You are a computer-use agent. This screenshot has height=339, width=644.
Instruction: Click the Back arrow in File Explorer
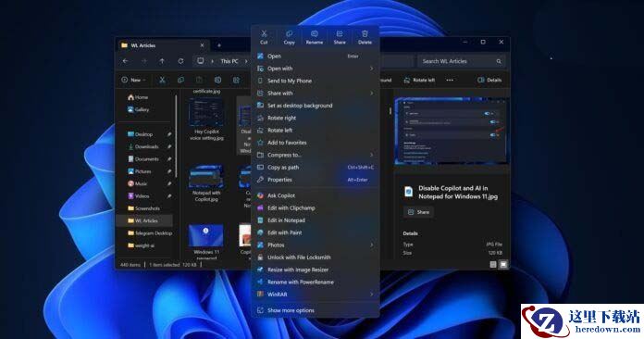126,61
